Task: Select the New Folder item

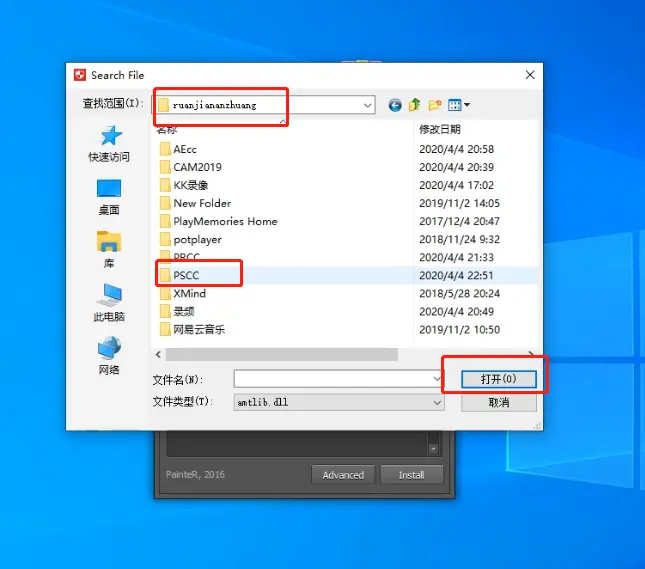Action: [195, 203]
